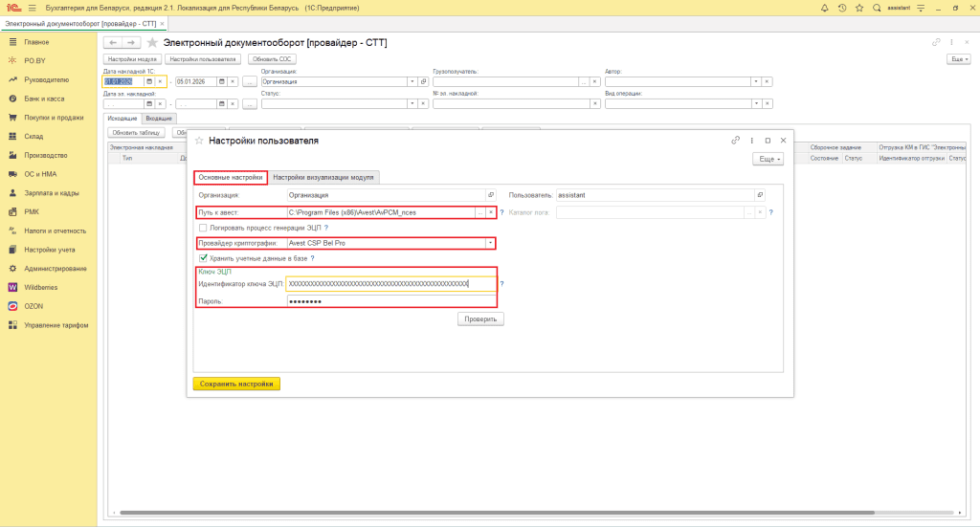Click the Сохранить настройки button
The width and height of the screenshot is (980, 527).
tap(236, 384)
